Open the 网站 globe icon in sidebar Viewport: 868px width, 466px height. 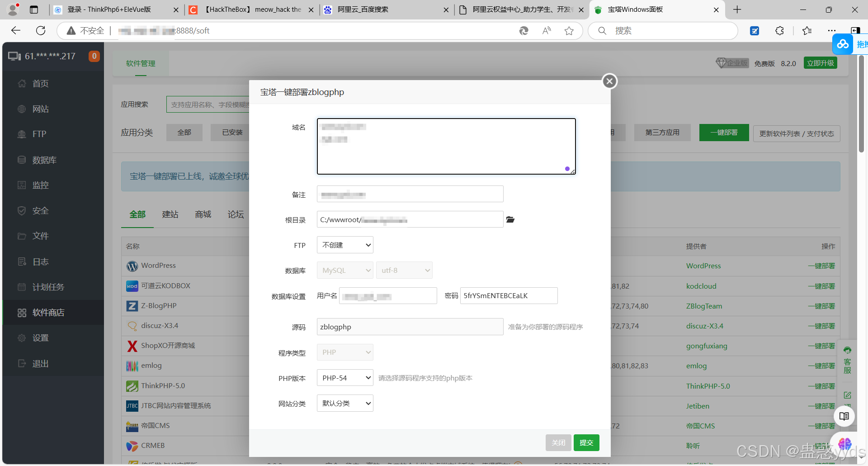[x=22, y=109]
